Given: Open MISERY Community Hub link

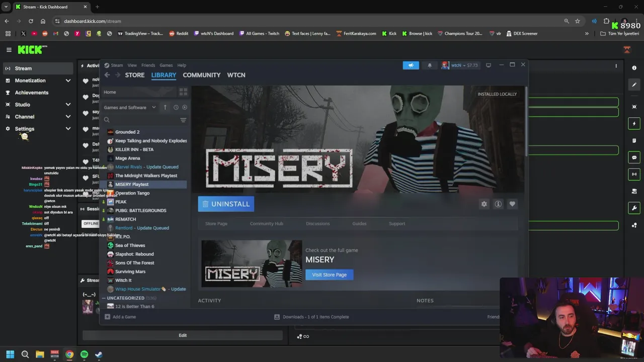Looking at the screenshot, I should [x=267, y=224].
